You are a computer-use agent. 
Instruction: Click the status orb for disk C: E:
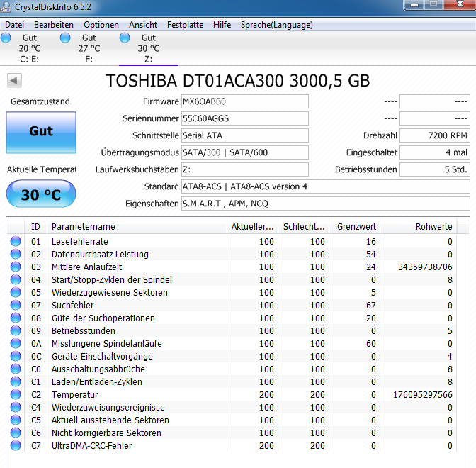click(x=6, y=38)
